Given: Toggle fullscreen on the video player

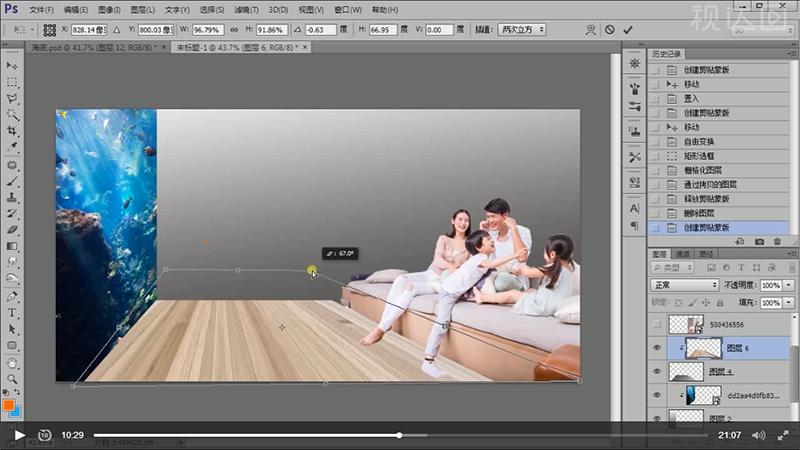Looking at the screenshot, I should 783,435.
